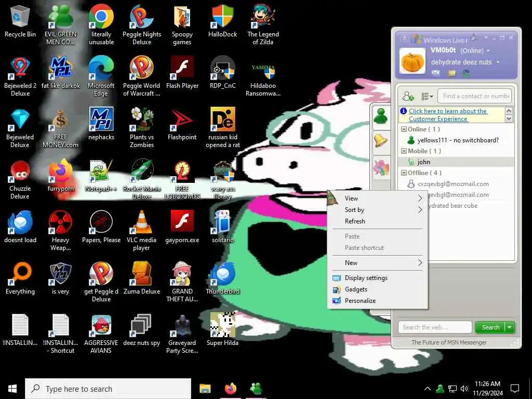The width and height of the screenshot is (532, 399).
Task: Select the Everything search shortcut
Action: click(x=20, y=278)
